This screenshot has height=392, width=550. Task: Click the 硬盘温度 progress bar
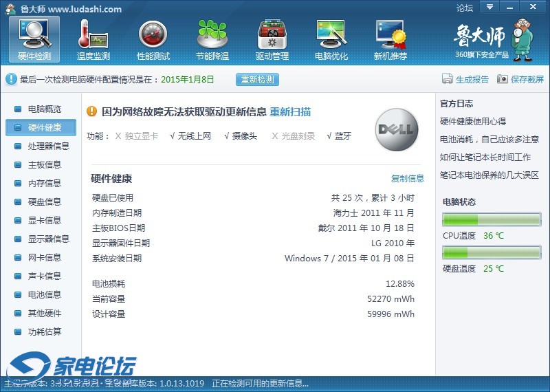coord(492,252)
